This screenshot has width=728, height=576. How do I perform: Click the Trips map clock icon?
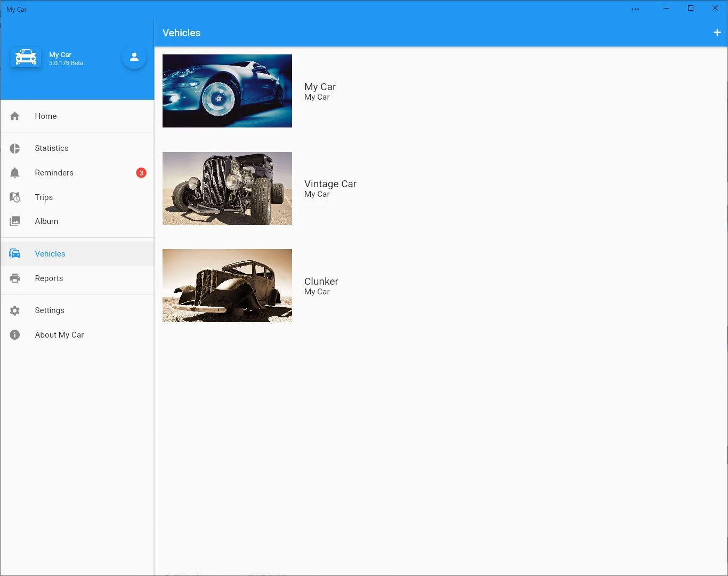15,197
